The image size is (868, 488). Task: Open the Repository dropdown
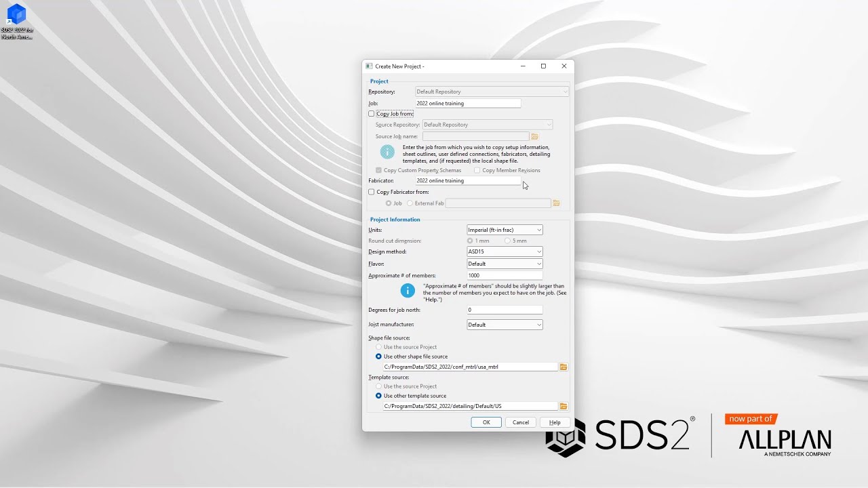pos(492,91)
